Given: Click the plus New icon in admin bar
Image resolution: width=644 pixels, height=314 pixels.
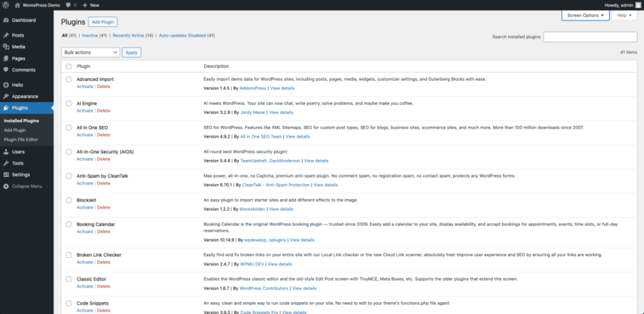Looking at the screenshot, I should tap(85, 5).
